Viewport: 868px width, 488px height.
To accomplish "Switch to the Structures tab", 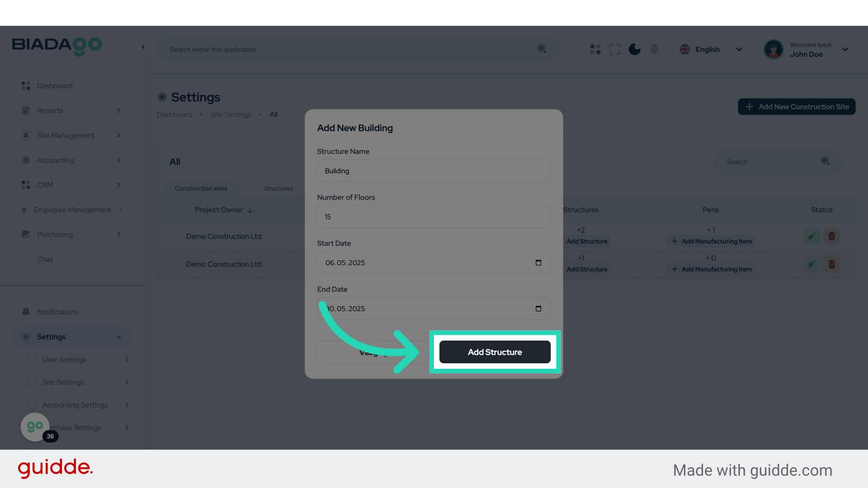I will point(278,188).
